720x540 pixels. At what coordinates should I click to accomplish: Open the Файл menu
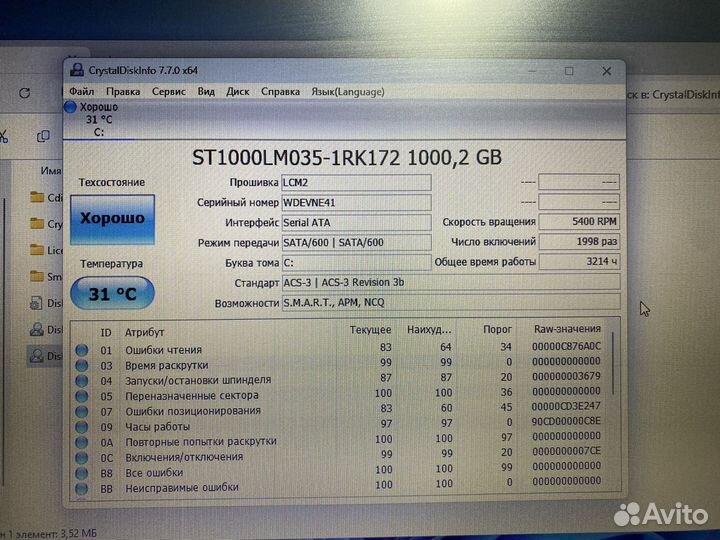pos(82,92)
